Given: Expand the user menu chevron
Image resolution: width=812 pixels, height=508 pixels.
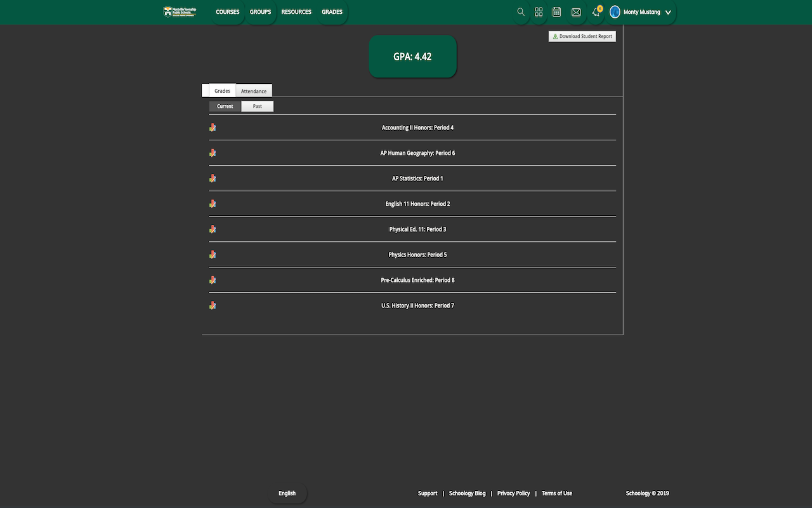Looking at the screenshot, I should pyautogui.click(x=668, y=12).
